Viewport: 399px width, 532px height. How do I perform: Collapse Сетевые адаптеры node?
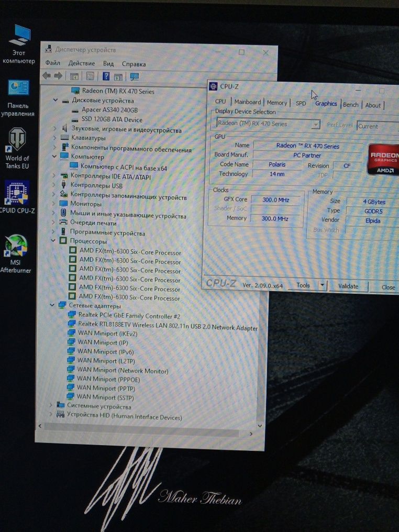tap(52, 305)
